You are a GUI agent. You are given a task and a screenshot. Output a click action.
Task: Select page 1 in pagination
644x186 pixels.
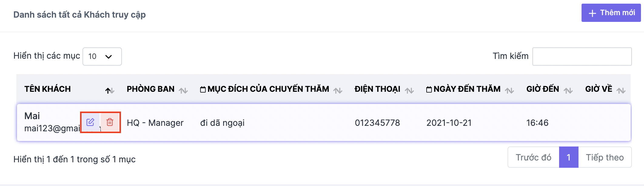click(x=569, y=157)
